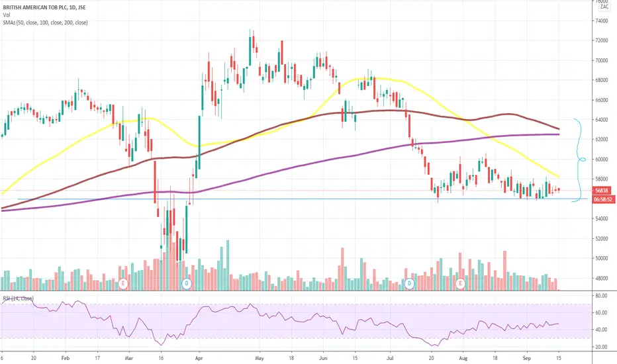The width and height of the screenshot is (617, 364).
Task: Click the Aug date on time axis
Action: click(x=463, y=358)
